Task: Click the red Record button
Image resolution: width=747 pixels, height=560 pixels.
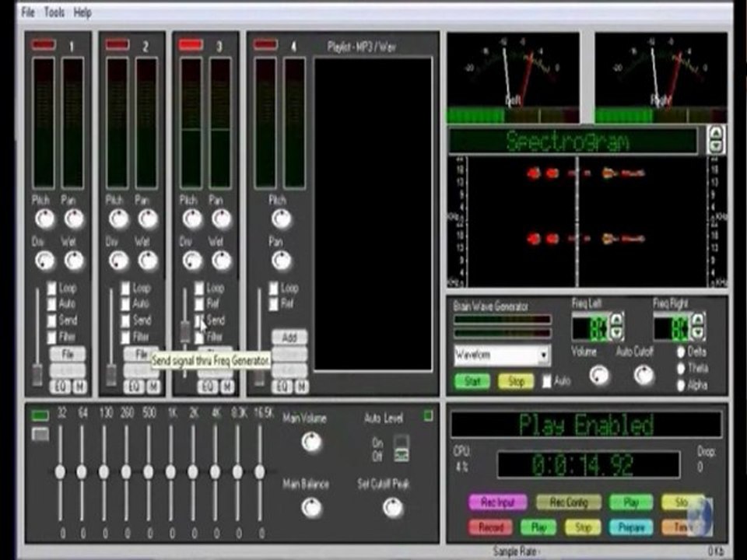Action: (x=491, y=527)
